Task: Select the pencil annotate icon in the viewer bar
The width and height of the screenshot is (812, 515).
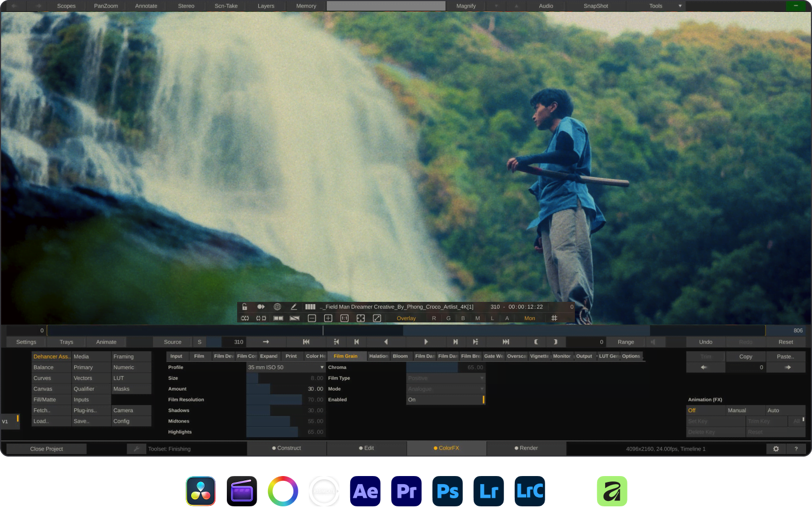Action: 294,307
